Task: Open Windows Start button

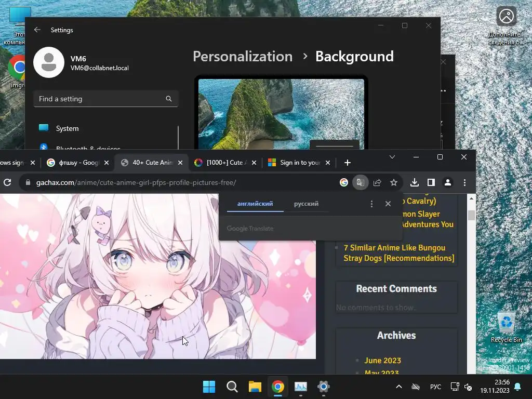Action: coord(209,387)
